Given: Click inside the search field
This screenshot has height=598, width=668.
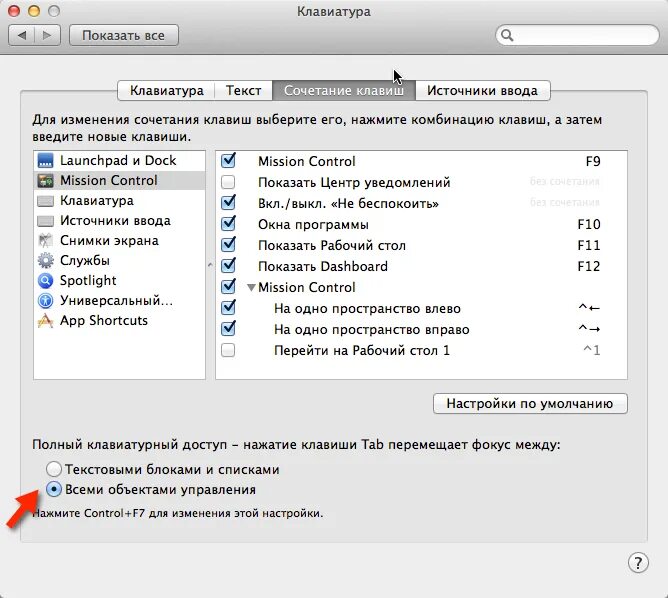Looking at the screenshot, I should point(577,35).
